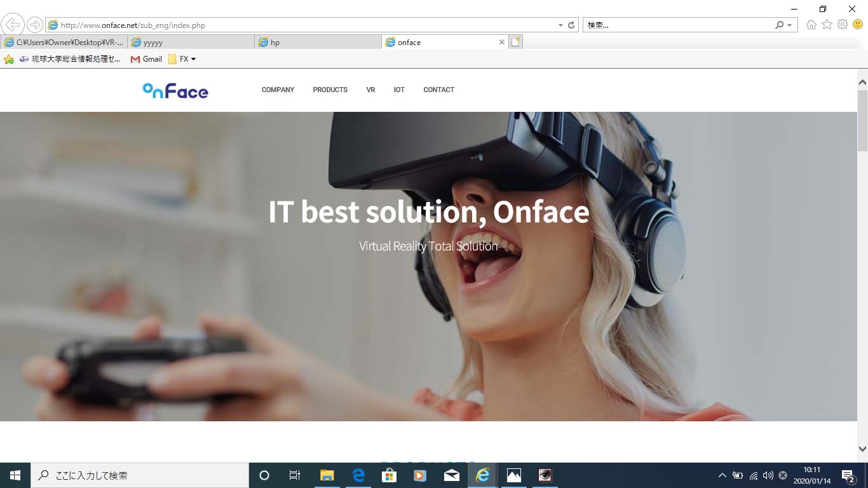Switch to the yyyyy tab

[191, 43]
